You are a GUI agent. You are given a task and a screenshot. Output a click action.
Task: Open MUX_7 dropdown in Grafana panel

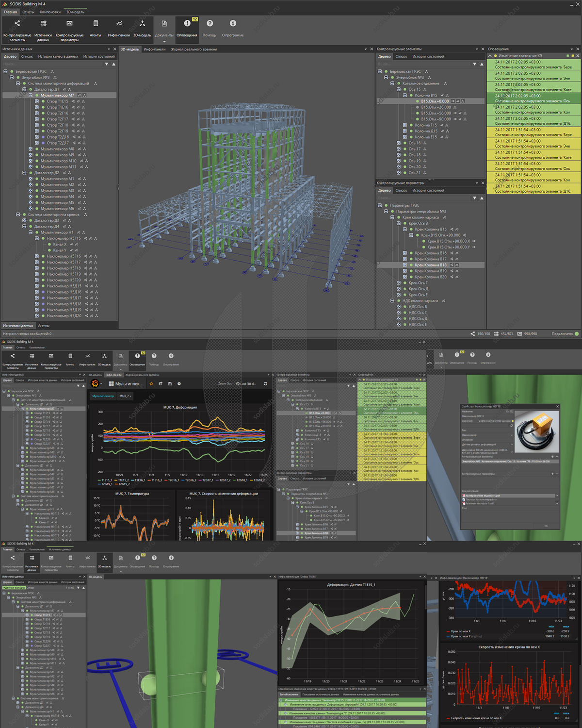coord(125,396)
